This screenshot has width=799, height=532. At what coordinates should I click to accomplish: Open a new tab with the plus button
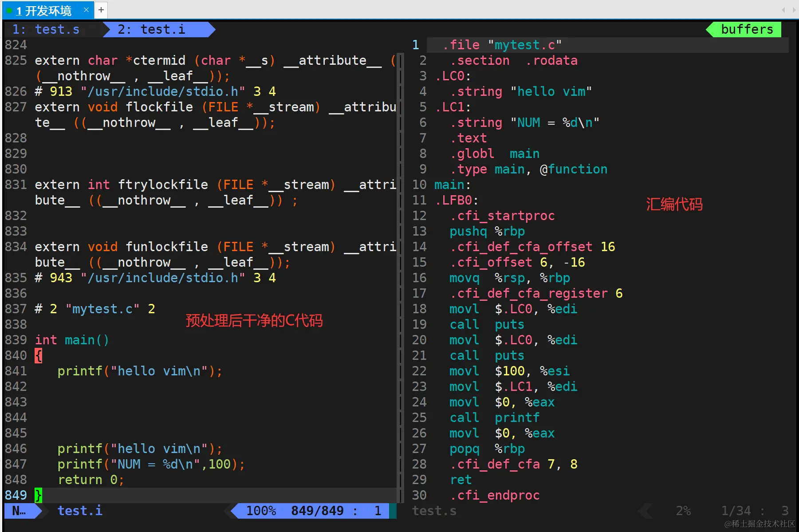coord(101,10)
